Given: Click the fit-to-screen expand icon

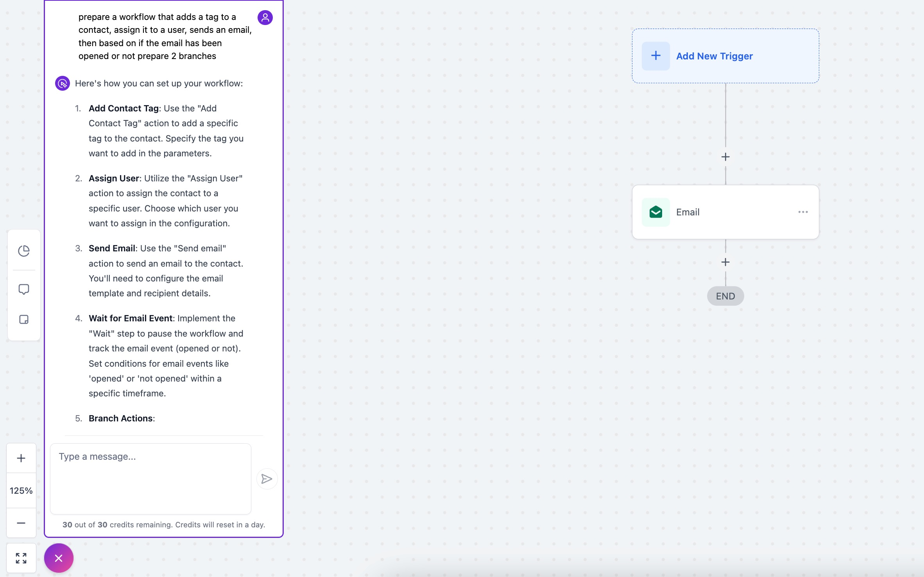Looking at the screenshot, I should (21, 558).
